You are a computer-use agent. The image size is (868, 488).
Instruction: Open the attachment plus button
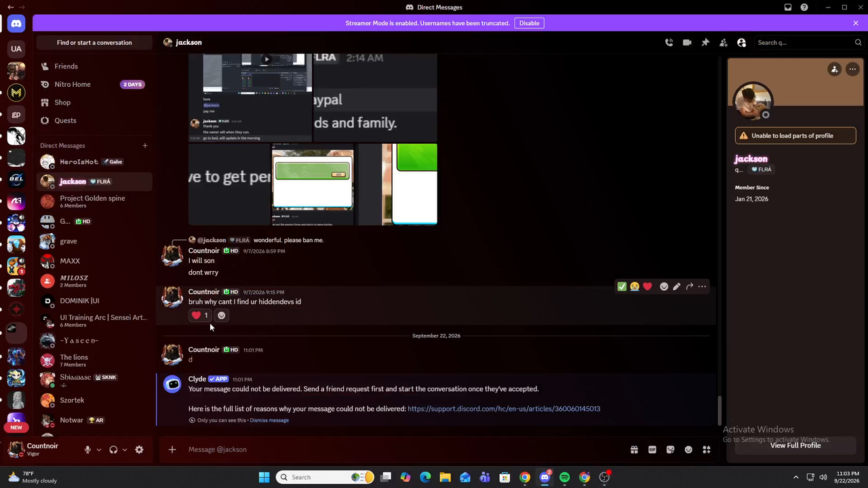[172, 449]
